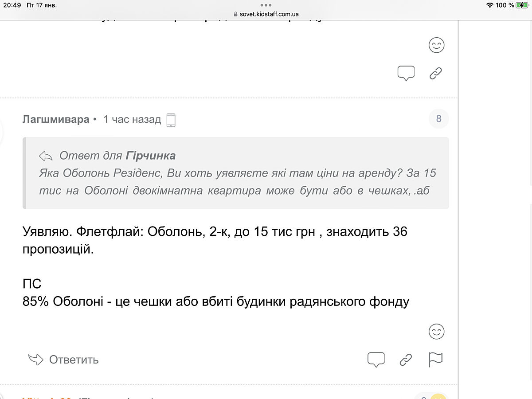The image size is (532, 399).
Task: Report comment with the flag icon
Action: pos(436,360)
